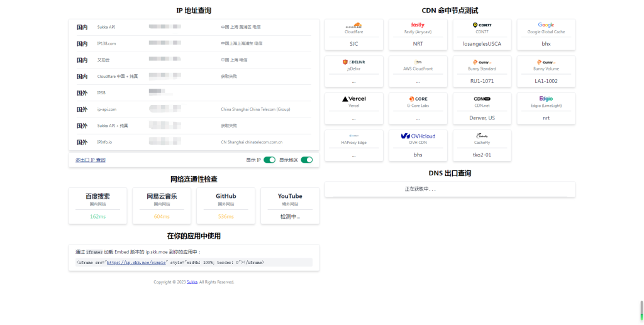Open the https://ip.skk.moe/simple link
644x325 pixels.
(136, 262)
